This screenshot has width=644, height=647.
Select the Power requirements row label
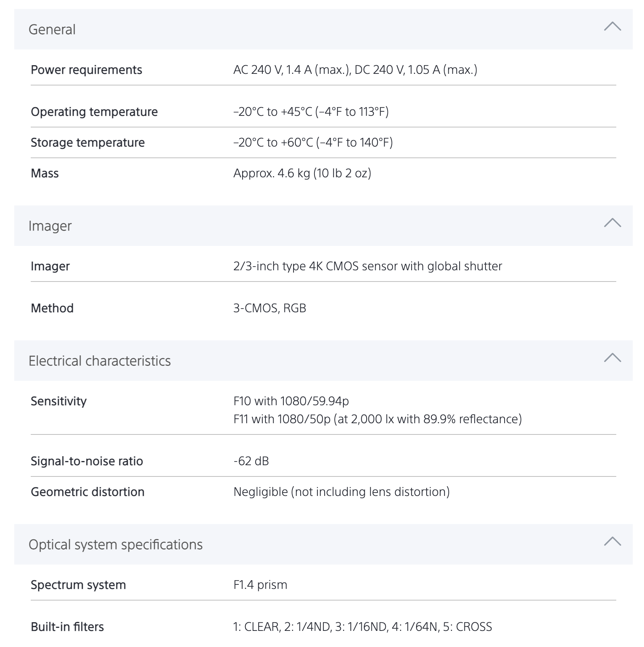[86, 70]
